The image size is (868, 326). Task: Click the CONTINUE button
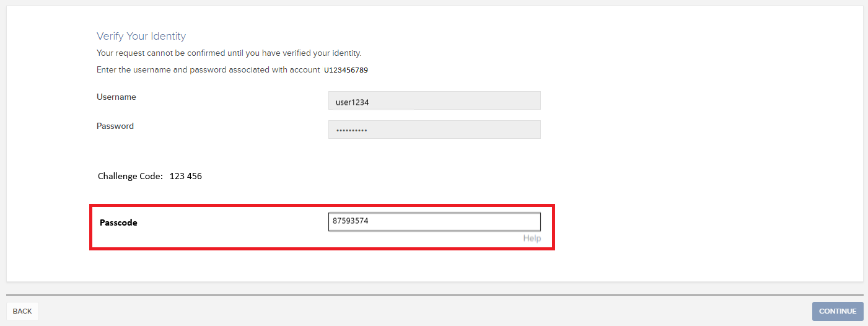click(838, 311)
